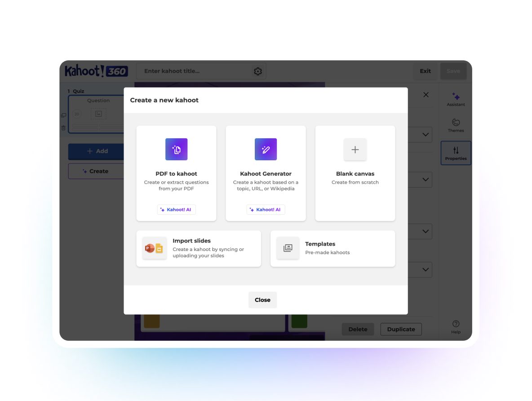
Task: Expand the second properties dropdown chevron
Action: [425, 179]
